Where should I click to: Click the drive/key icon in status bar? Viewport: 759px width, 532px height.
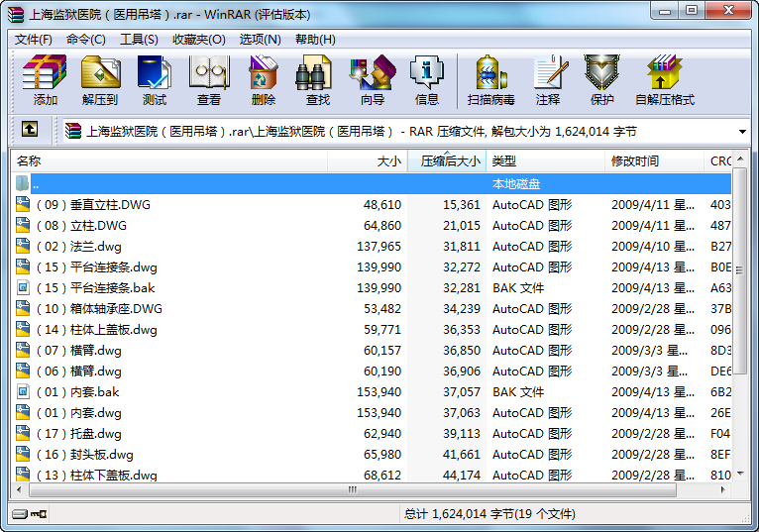point(29,513)
